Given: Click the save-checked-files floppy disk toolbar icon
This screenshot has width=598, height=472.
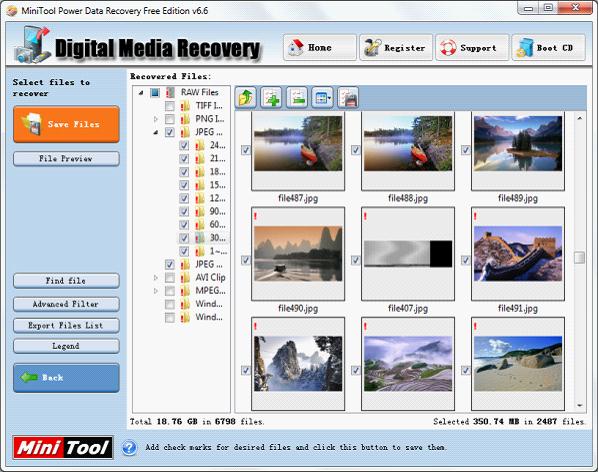Looking at the screenshot, I should (x=348, y=98).
